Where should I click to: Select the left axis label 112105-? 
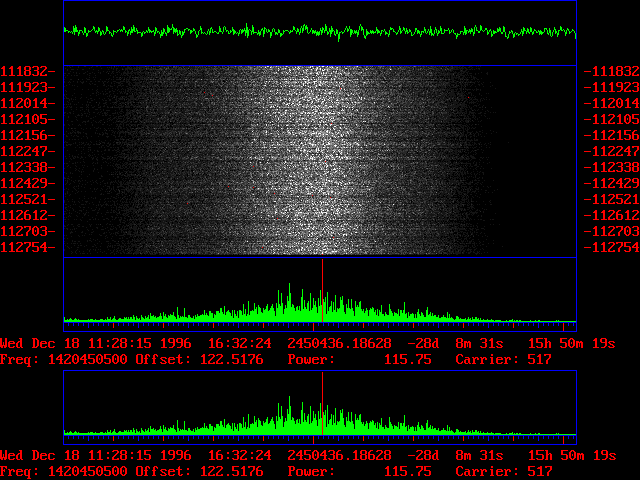coord(28,120)
